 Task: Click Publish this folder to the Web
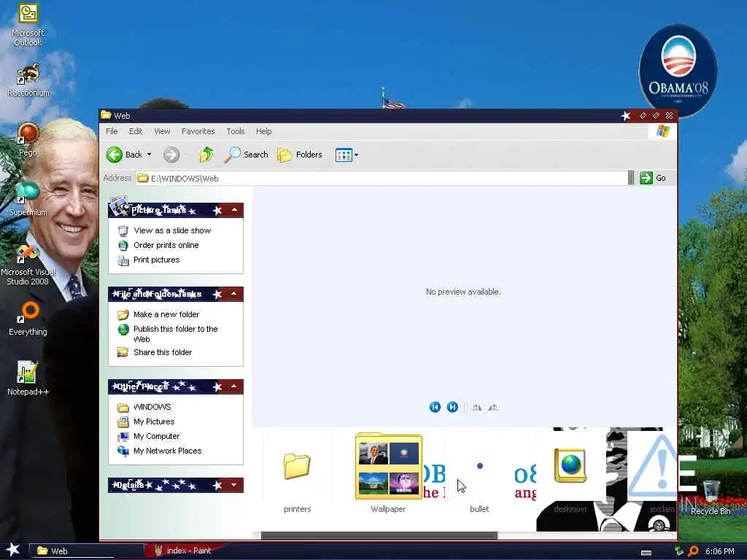pyautogui.click(x=175, y=334)
